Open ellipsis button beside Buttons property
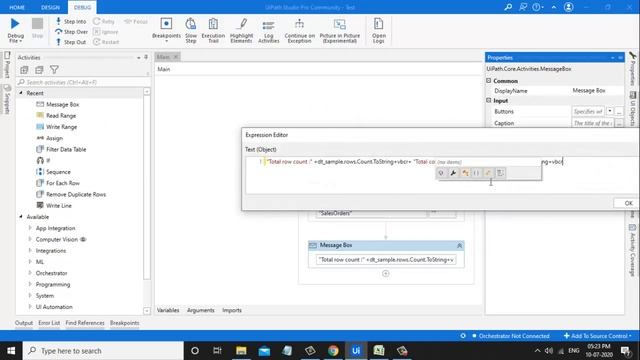640x360 pixels. coord(619,111)
